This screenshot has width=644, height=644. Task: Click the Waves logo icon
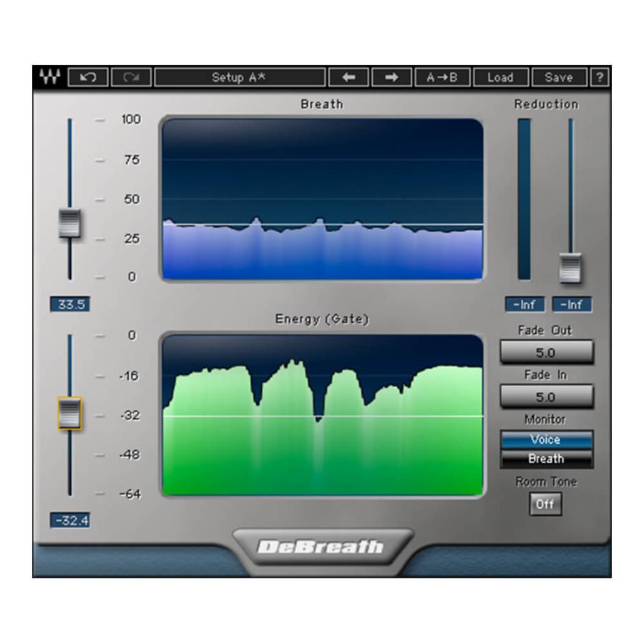tap(50, 77)
